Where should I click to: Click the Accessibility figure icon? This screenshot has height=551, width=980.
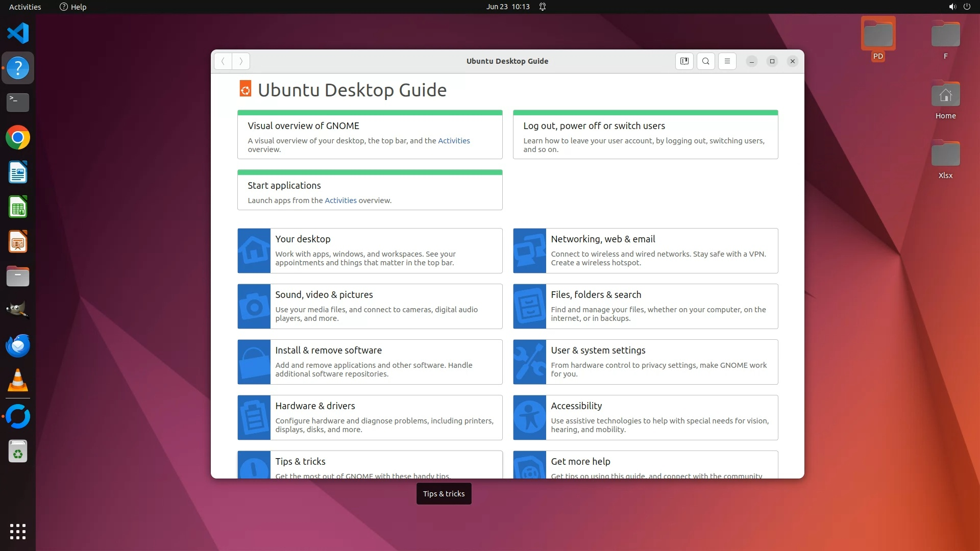529,417
